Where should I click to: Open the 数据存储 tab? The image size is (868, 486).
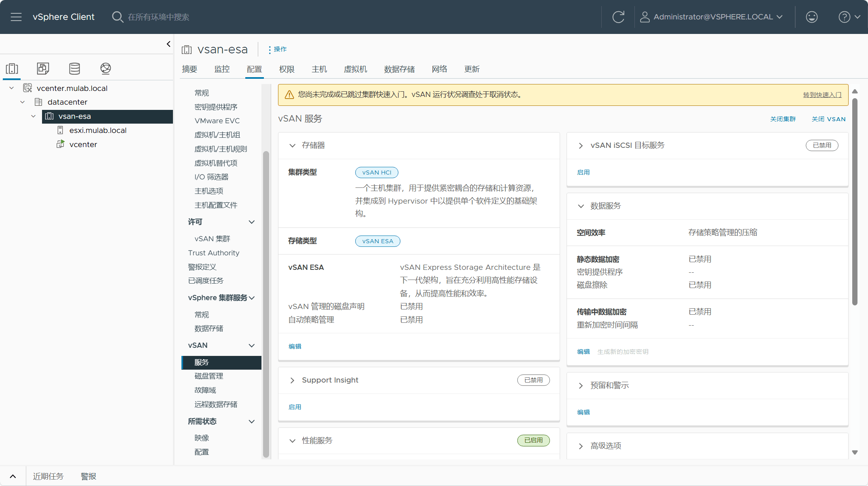(x=399, y=69)
